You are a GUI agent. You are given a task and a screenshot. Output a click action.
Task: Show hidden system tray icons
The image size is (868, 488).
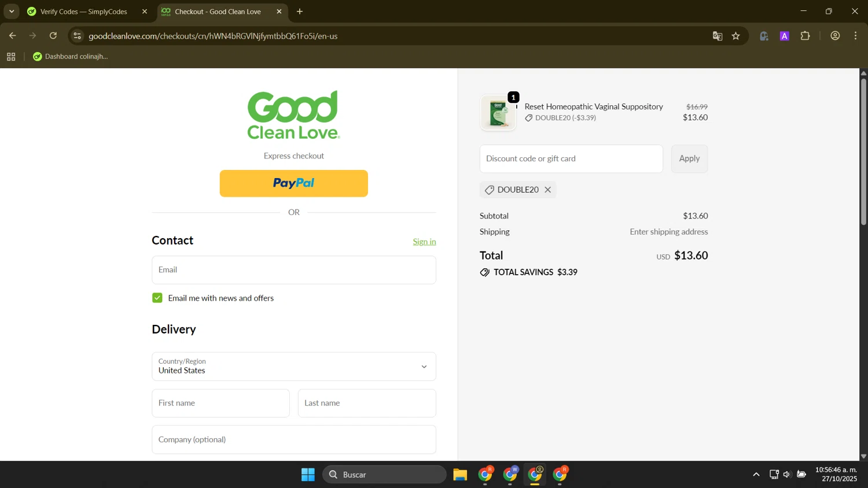[x=756, y=475]
